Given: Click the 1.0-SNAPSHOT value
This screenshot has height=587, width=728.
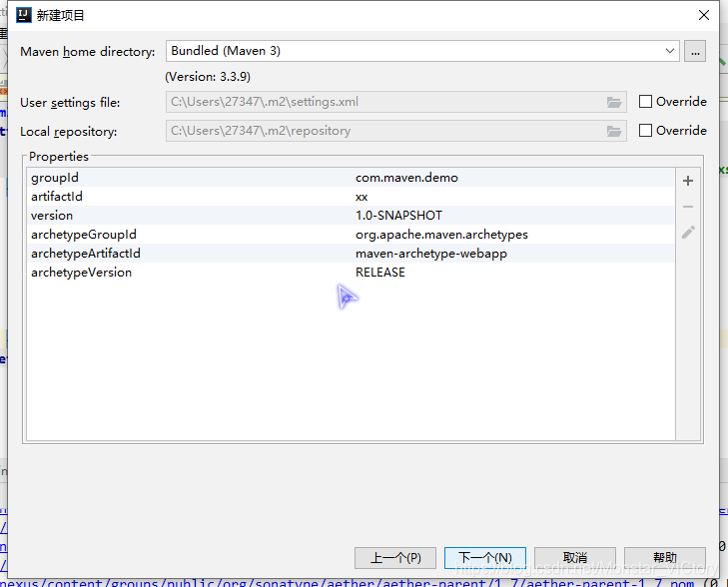Looking at the screenshot, I should click(x=398, y=216).
